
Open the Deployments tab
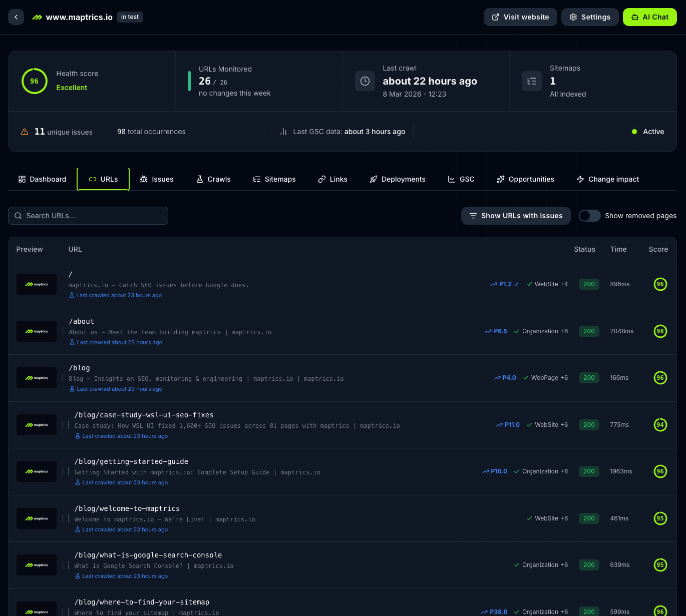398,179
